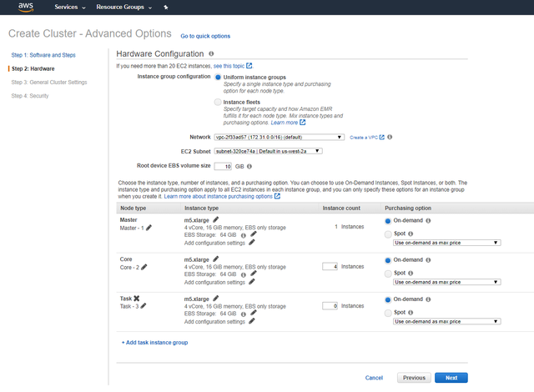This screenshot has width=534, height=392.
Task: Click the Previous button
Action: pyautogui.click(x=414, y=378)
